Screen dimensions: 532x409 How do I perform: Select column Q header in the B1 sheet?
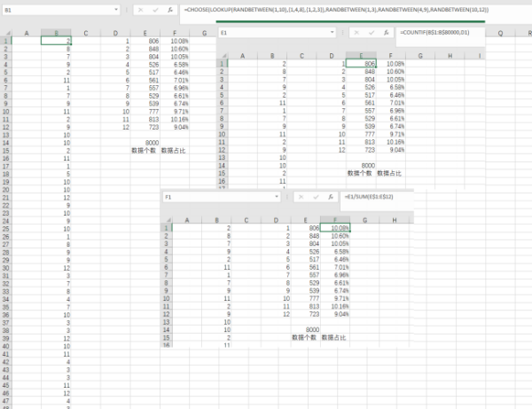click(500, 33)
